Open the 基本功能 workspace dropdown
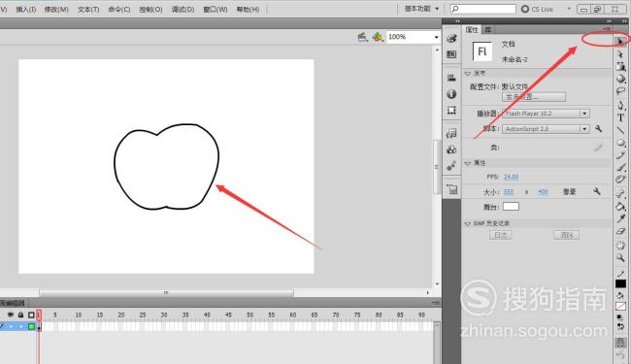 421,9
